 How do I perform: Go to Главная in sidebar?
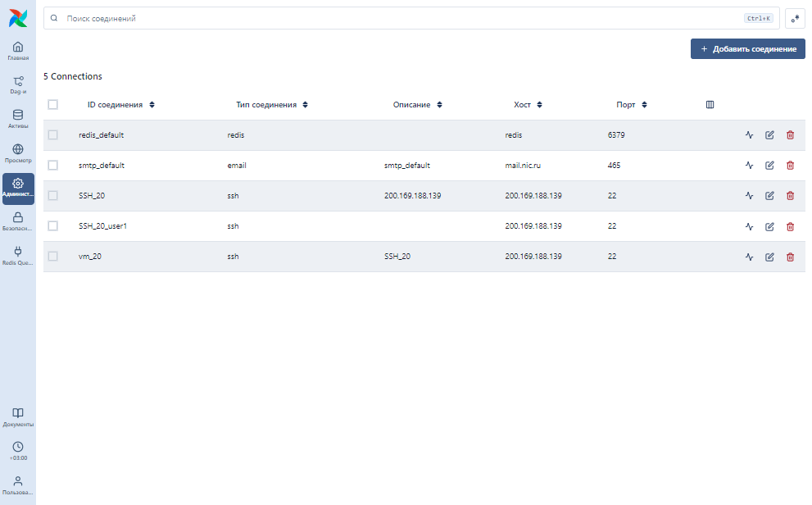coord(18,51)
